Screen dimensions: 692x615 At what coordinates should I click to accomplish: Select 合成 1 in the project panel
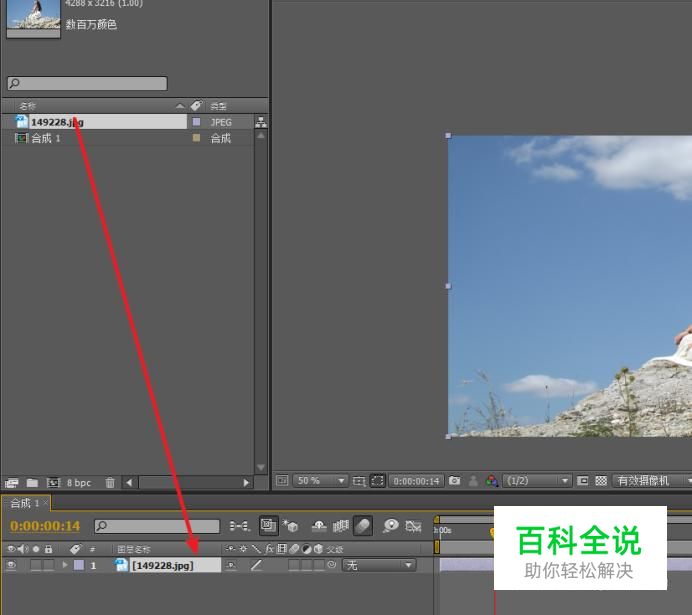pyautogui.click(x=46, y=139)
